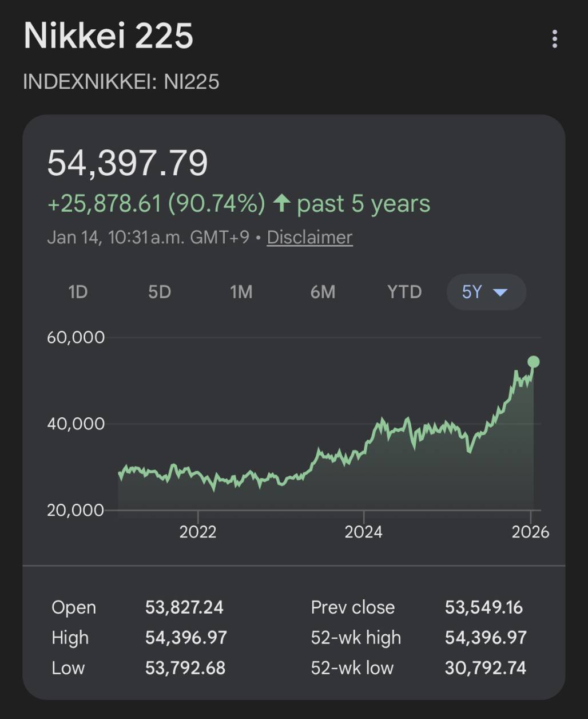
Task: Switch to the 5D time range
Action: click(x=160, y=292)
